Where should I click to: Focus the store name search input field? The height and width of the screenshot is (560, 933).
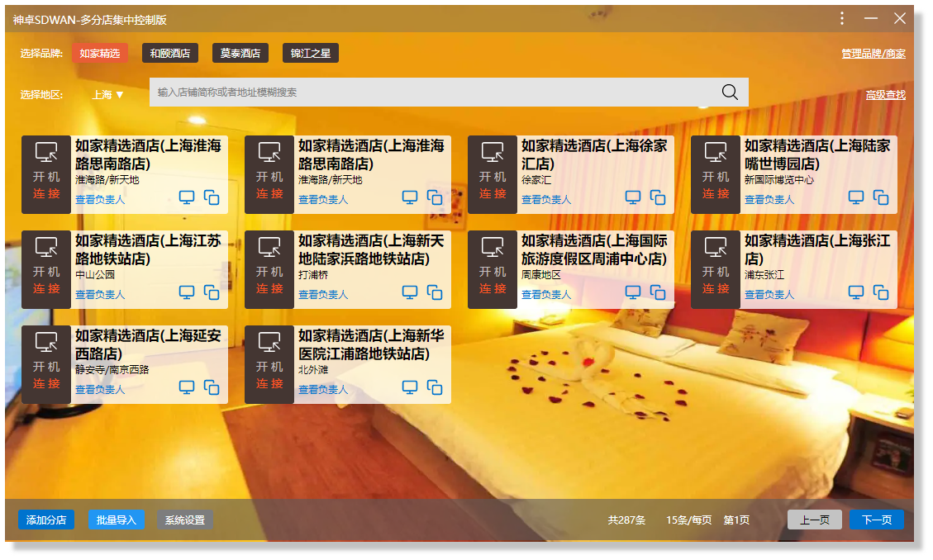point(430,93)
